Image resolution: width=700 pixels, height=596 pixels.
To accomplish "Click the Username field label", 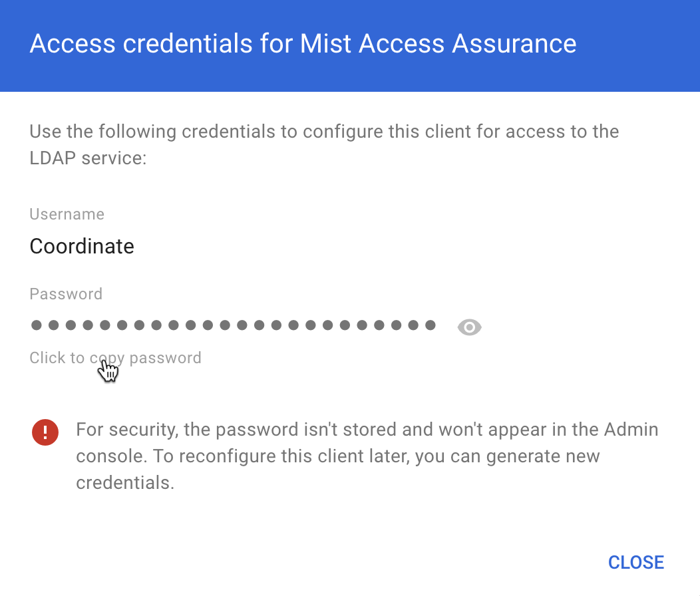I will click(67, 214).
